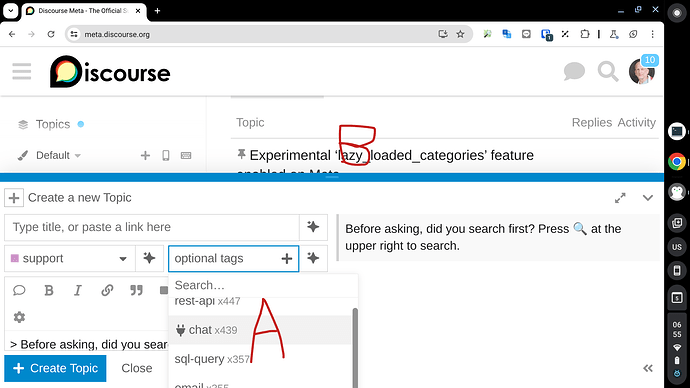This screenshot has width=690, height=388.
Task: Open the terminal icon in the shelf
Action: 677,132
